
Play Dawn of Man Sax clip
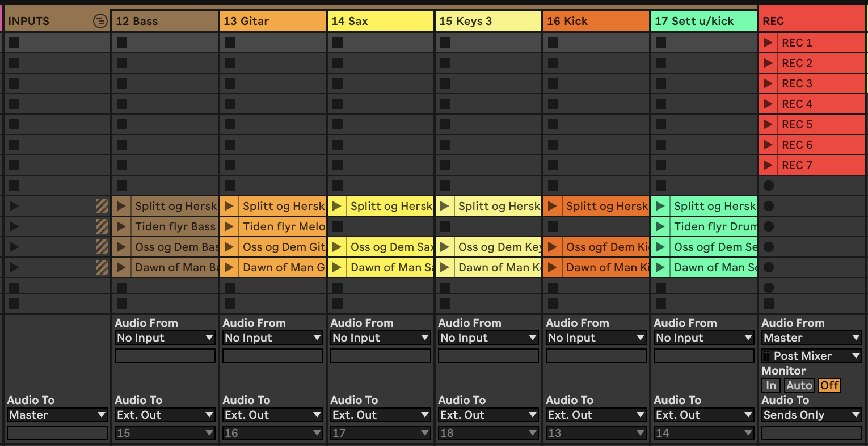click(x=336, y=267)
